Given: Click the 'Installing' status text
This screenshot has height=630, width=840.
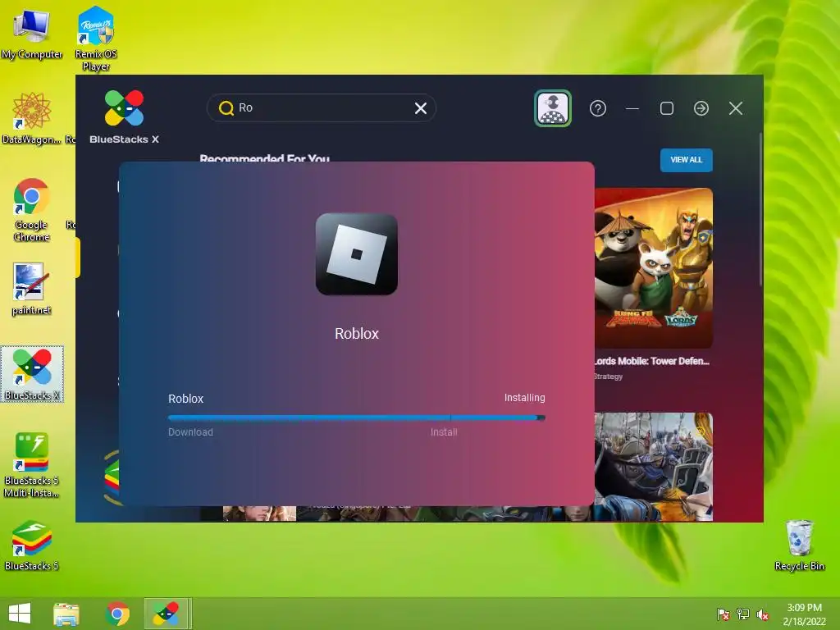Looking at the screenshot, I should click(x=524, y=398).
